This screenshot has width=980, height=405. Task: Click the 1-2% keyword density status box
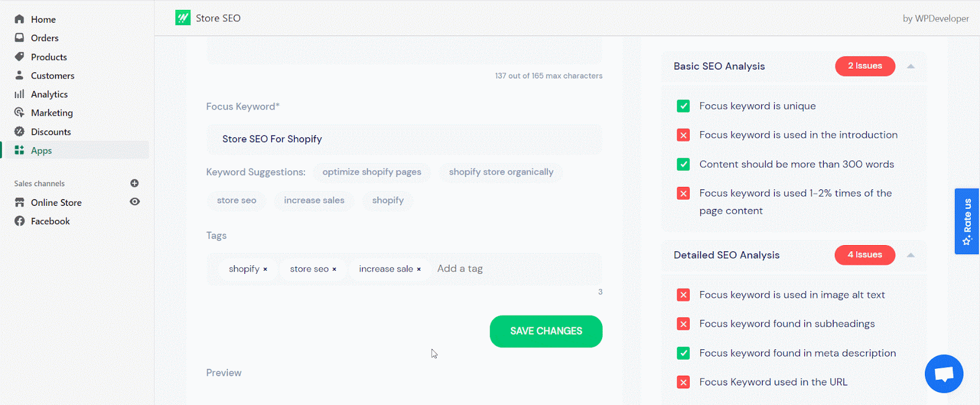(x=684, y=193)
